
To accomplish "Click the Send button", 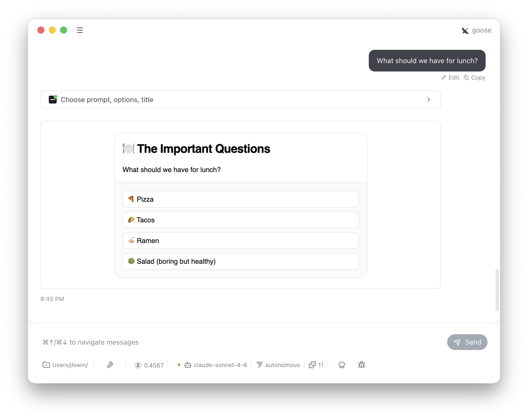I will tap(467, 342).
